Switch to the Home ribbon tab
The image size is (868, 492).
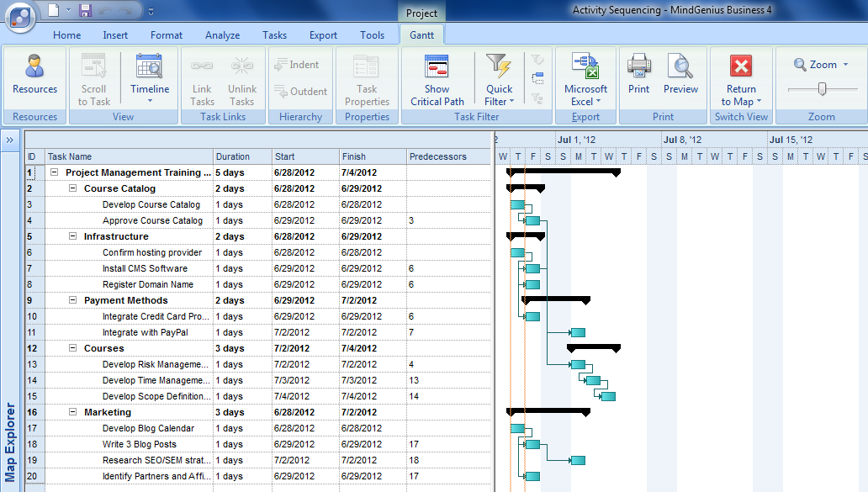tap(66, 35)
